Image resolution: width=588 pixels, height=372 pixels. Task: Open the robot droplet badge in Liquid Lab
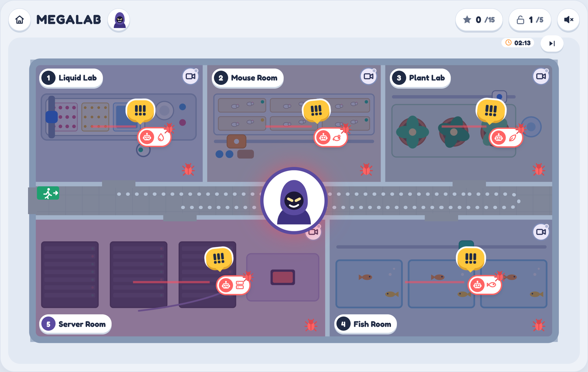tap(154, 137)
